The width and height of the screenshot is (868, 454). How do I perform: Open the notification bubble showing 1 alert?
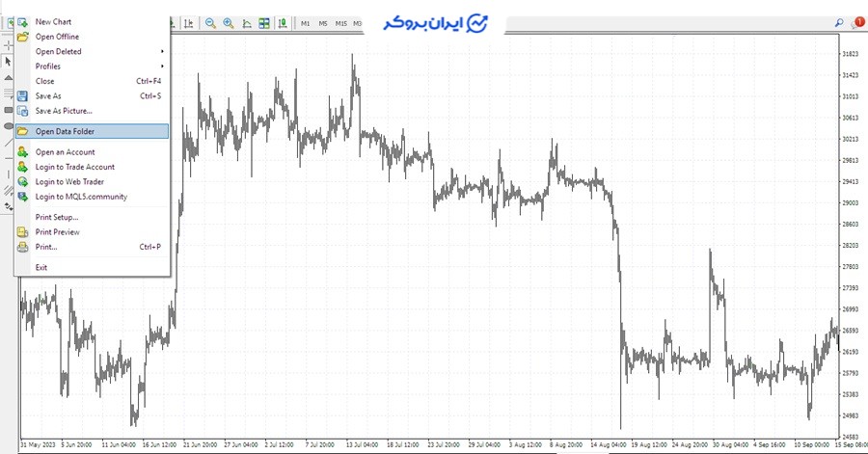pyautogui.click(x=856, y=22)
